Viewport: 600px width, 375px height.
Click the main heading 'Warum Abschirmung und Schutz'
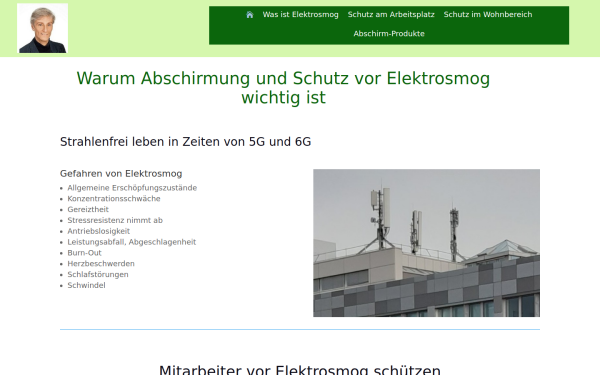click(283, 88)
